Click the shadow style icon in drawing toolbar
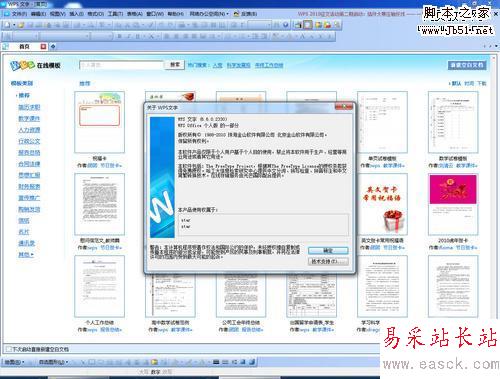 [243, 362]
